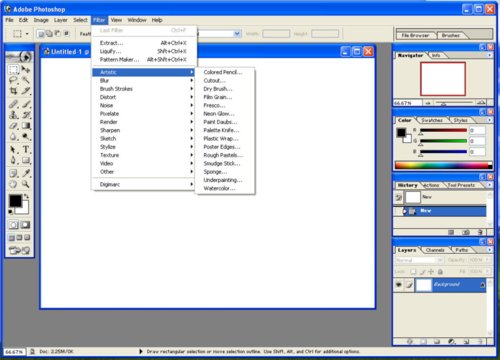This screenshot has width=500, height=360.
Task: Select the Rectangle shape tool
Action: [26, 160]
